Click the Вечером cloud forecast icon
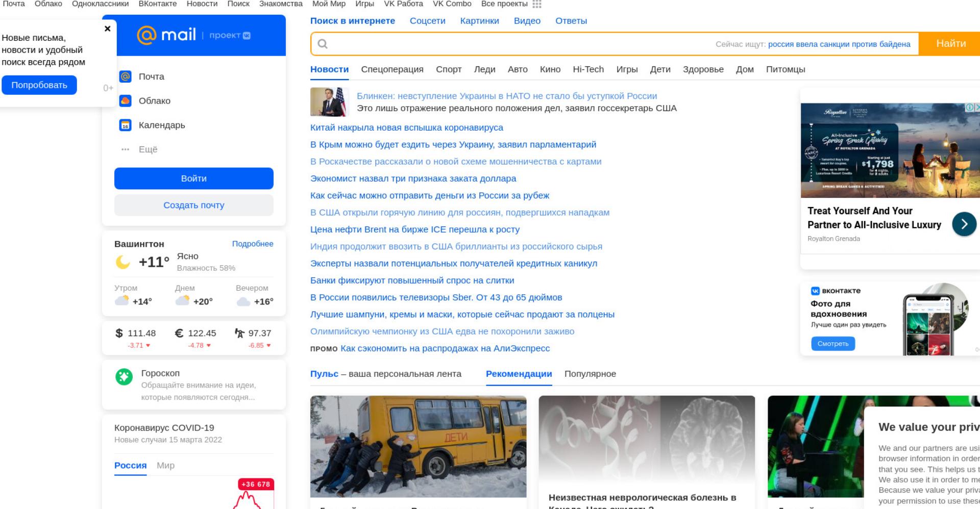The width and height of the screenshot is (980, 509). (x=243, y=301)
